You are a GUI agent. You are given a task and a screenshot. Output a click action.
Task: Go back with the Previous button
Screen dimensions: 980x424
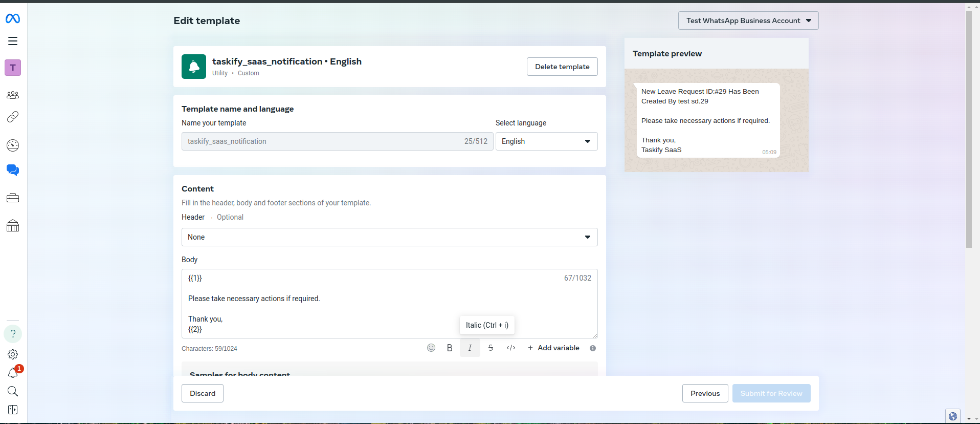coord(705,393)
